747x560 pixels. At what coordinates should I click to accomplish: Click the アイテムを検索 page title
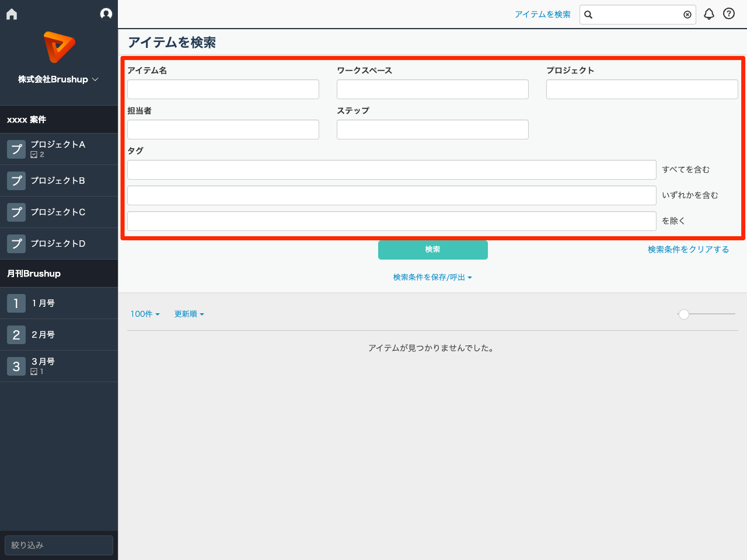(172, 43)
